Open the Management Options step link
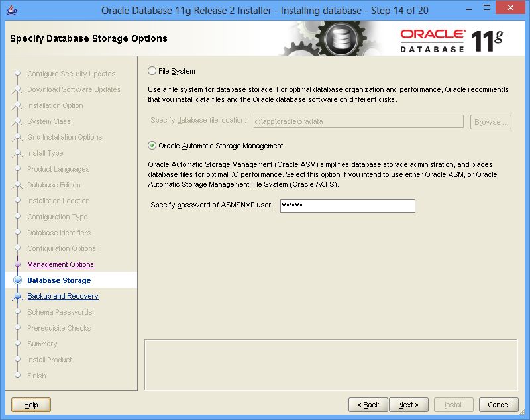This screenshot has width=530, height=420. [61, 264]
